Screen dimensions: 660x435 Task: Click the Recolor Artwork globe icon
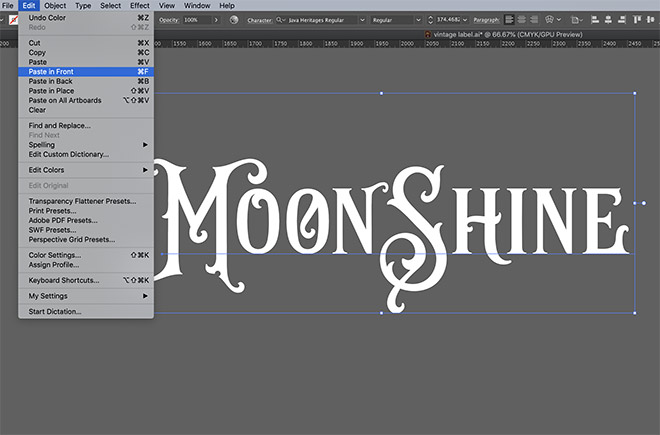click(x=234, y=20)
